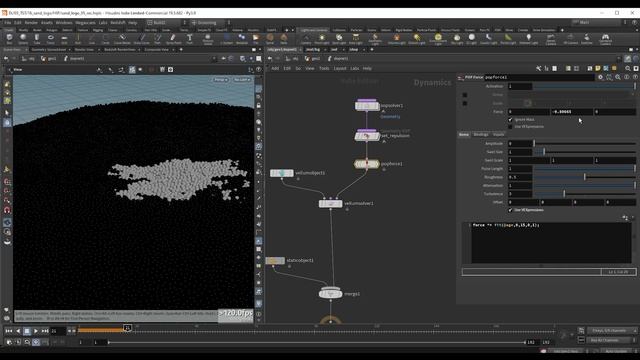Open parameter gear menu for popforce1
Image resolution: width=640 pixels, height=360 pixels.
coord(600,77)
